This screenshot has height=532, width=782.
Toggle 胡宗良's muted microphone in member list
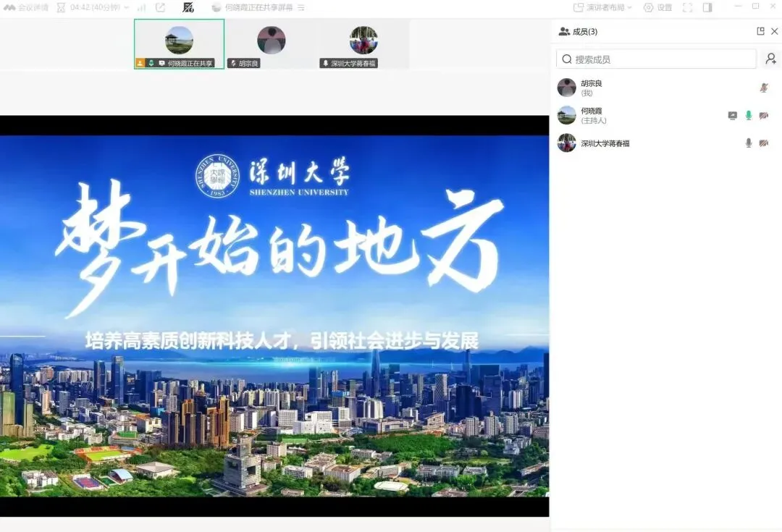coord(764,88)
